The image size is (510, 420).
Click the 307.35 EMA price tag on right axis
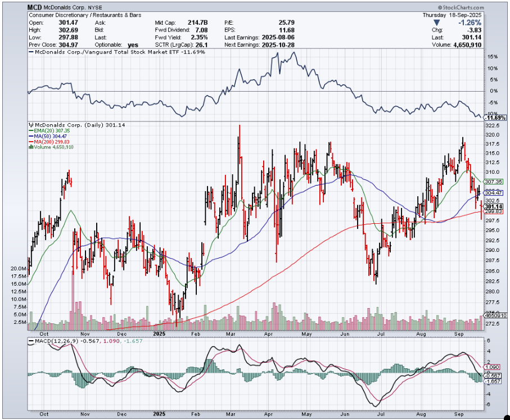(494, 182)
